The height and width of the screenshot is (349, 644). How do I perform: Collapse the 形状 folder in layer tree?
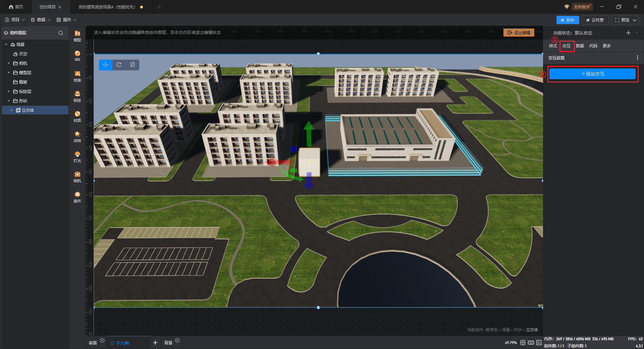(9, 101)
